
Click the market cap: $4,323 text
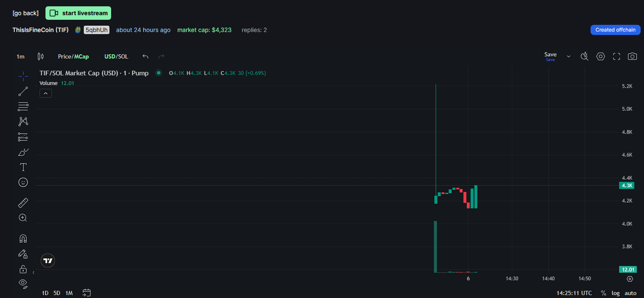pyautogui.click(x=204, y=30)
